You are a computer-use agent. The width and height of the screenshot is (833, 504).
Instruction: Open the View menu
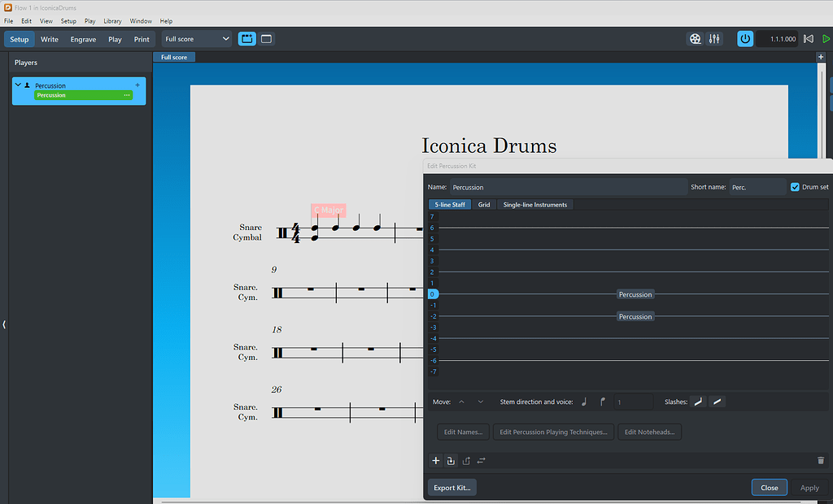click(46, 21)
